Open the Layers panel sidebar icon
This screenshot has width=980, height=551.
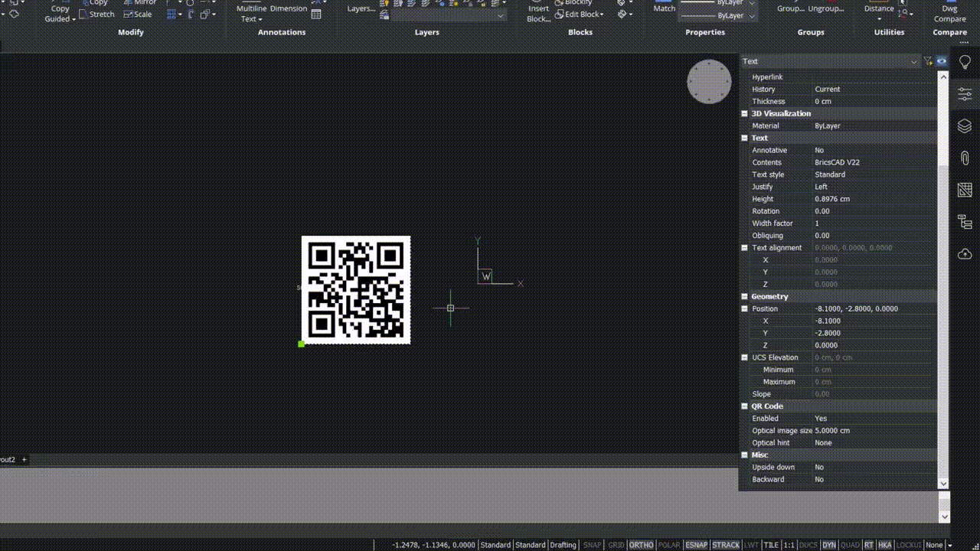point(965,126)
